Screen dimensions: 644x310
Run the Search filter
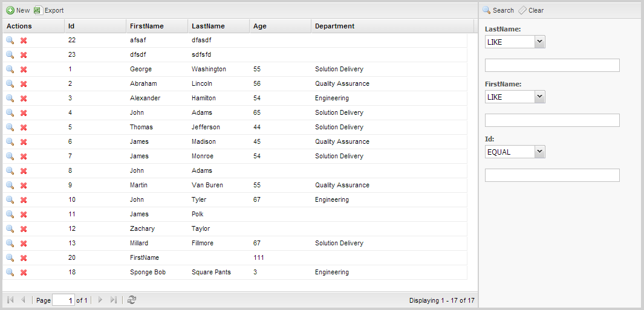498,10
